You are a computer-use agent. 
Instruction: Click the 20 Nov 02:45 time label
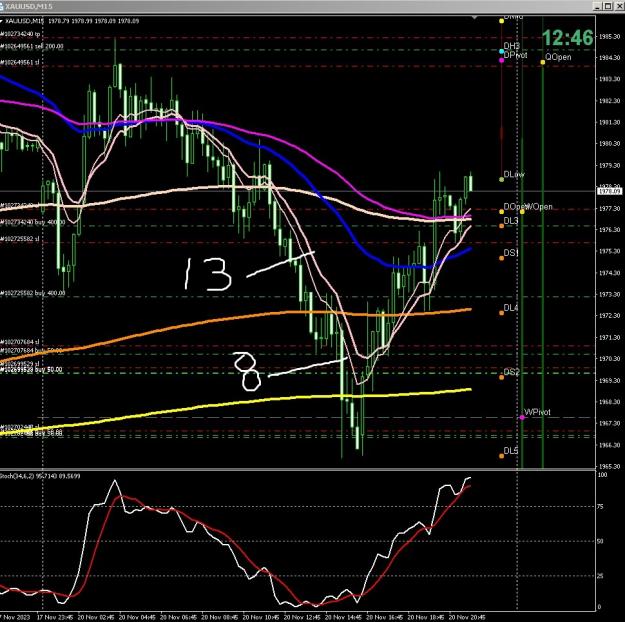(96, 617)
